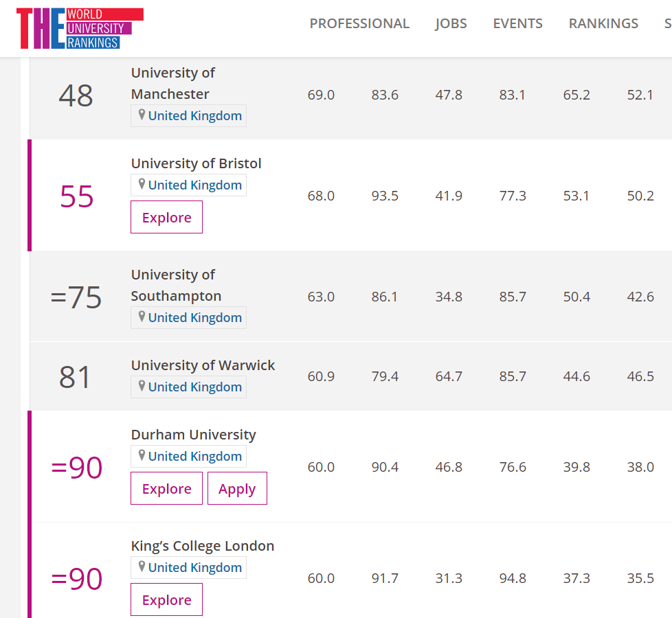This screenshot has height=618, width=672.
Task: Click United Kingdom under University of Manchester
Action: (x=194, y=116)
